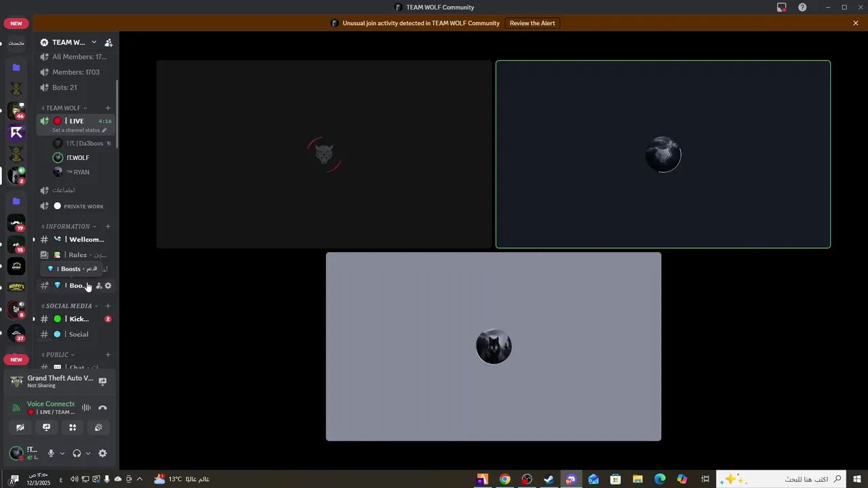
Task: Open Bots: 21 stats channel
Action: click(75, 87)
